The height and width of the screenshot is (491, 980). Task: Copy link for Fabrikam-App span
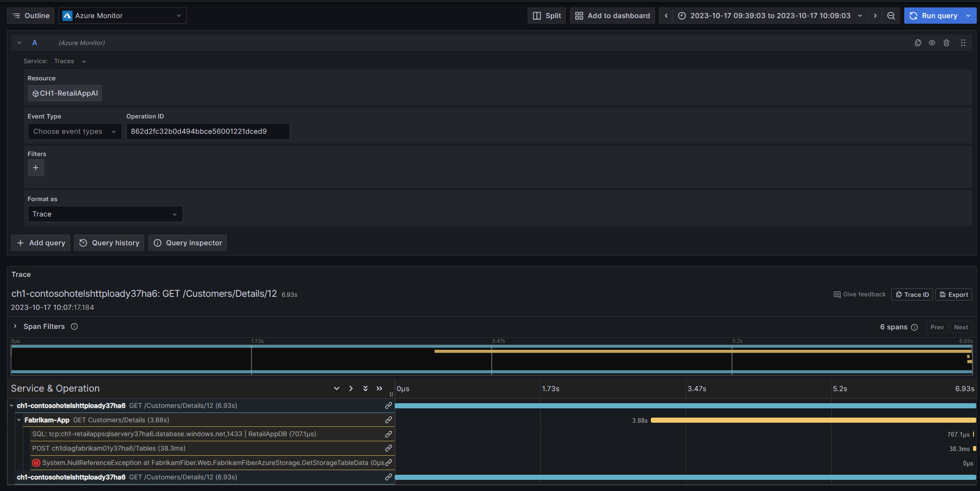click(388, 420)
